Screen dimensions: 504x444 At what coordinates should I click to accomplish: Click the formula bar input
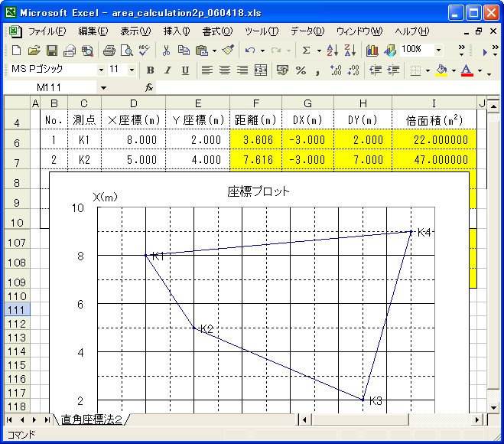328,87
